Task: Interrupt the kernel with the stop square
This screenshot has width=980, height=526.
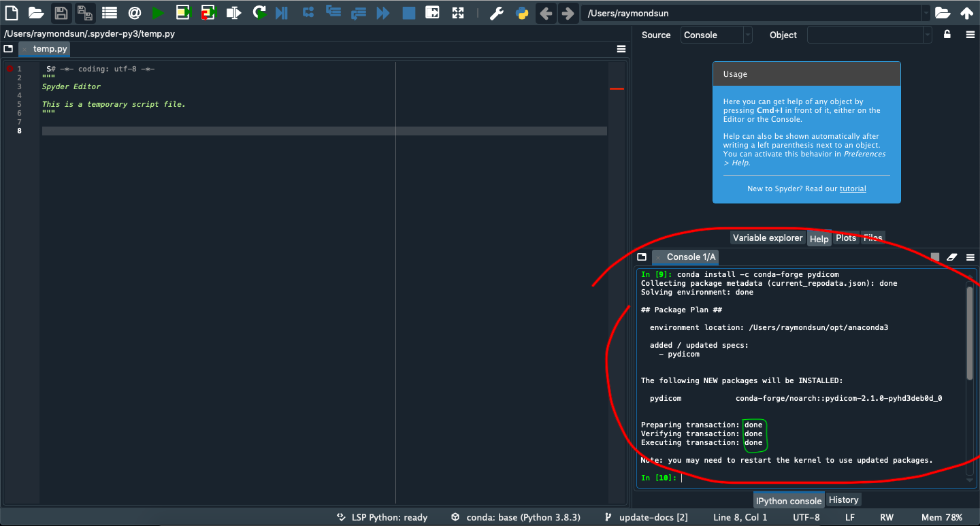Action: click(x=935, y=257)
